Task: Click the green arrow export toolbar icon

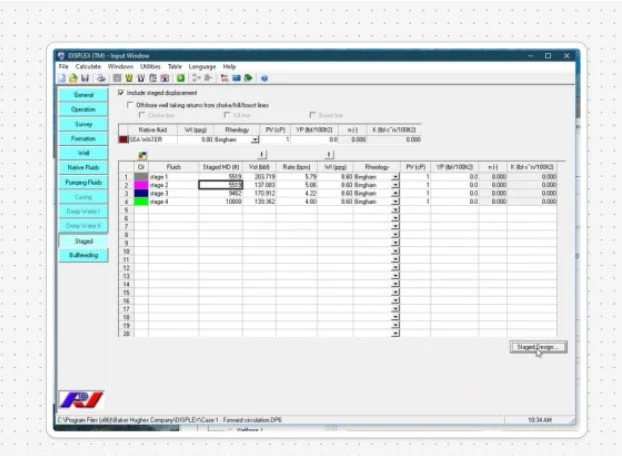Action: (248, 78)
